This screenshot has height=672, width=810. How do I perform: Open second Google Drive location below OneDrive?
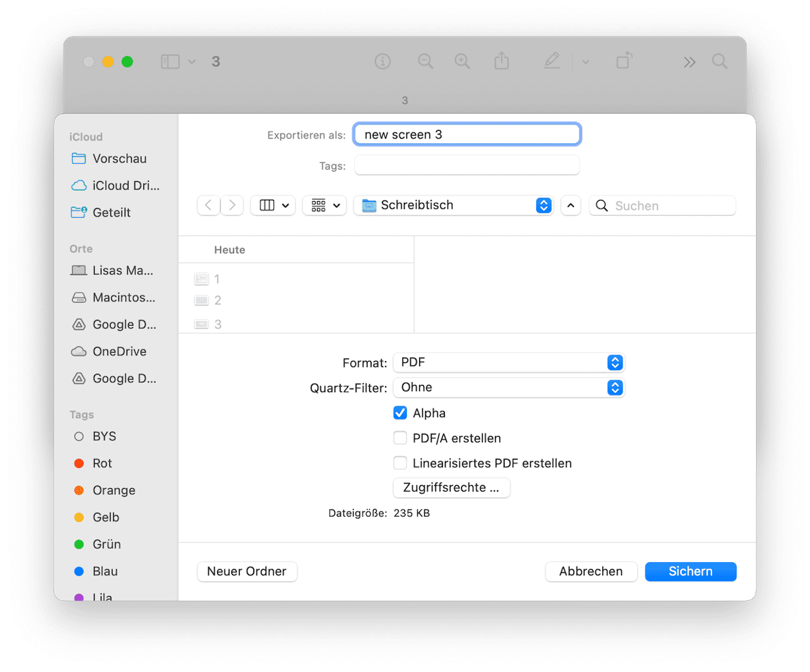coord(114,378)
